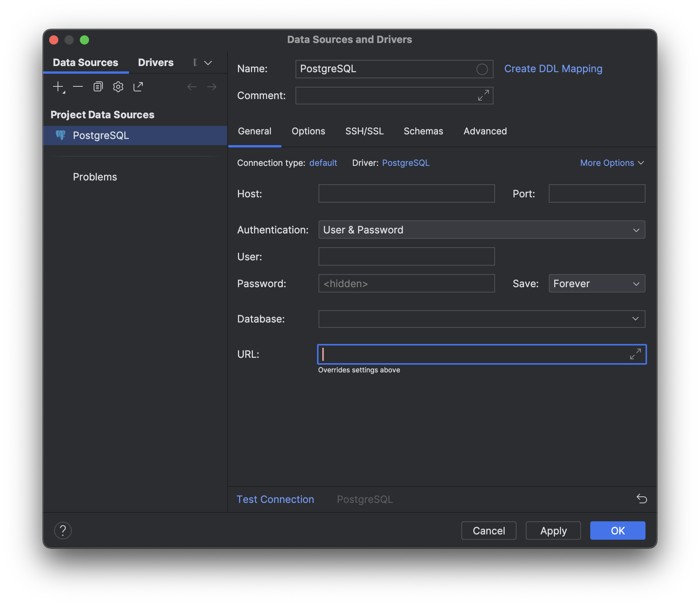This screenshot has height=605, width=700.
Task: Duplicate the data source using the copy icon
Action: 98,87
